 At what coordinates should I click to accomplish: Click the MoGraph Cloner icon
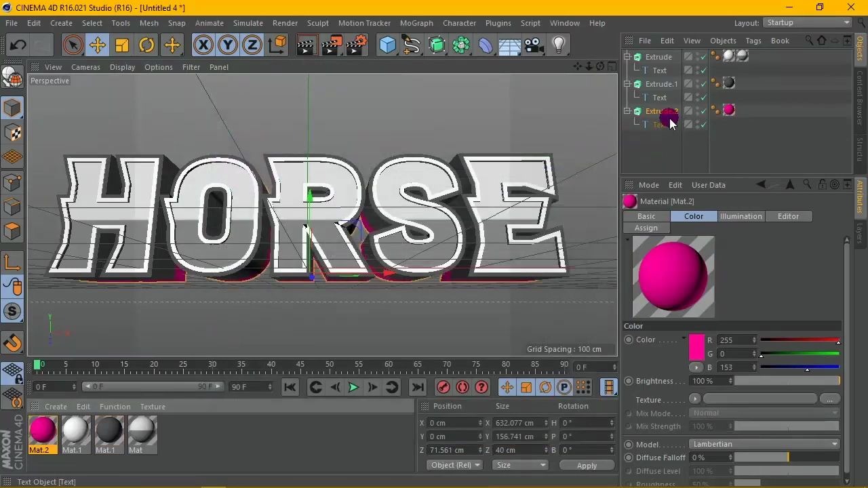click(460, 45)
